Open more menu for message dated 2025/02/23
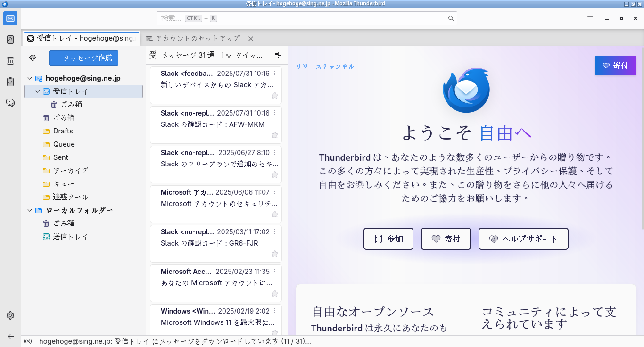 (x=275, y=272)
